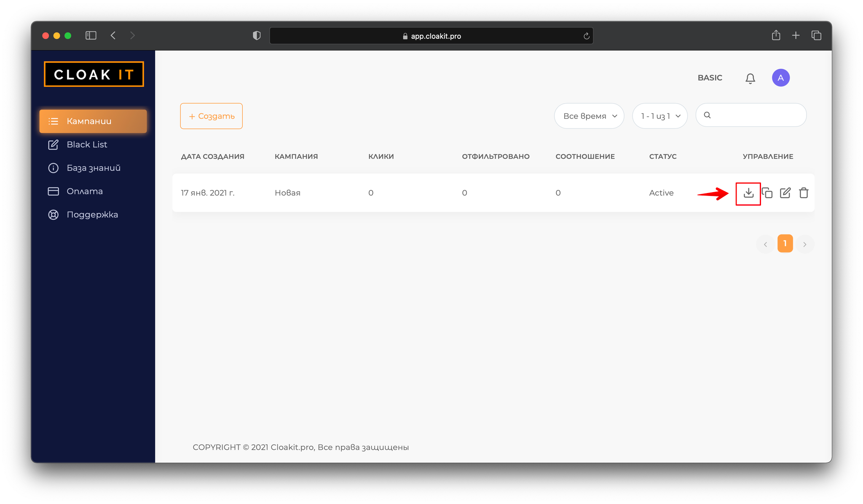
Task: Open the 'База знаний' sidebar item
Action: (x=93, y=168)
